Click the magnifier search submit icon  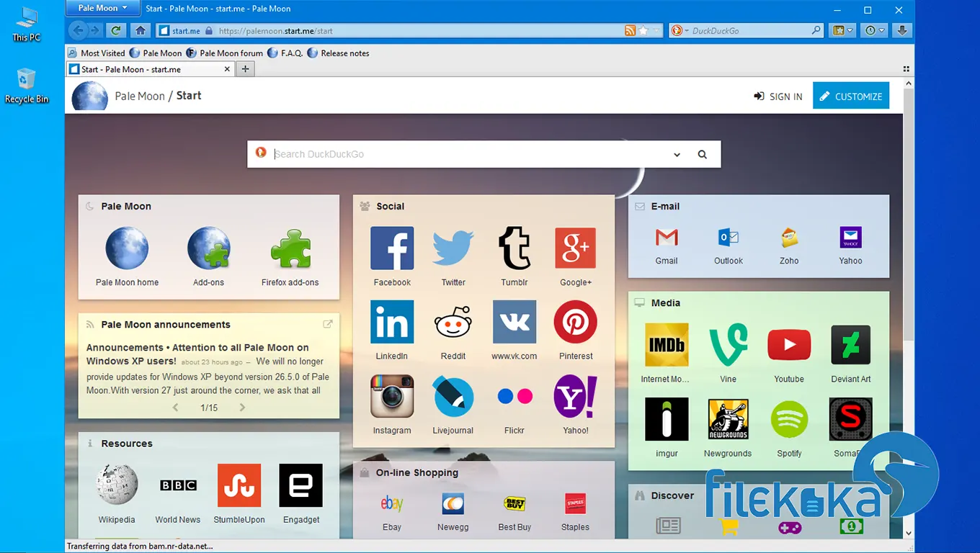click(x=703, y=154)
